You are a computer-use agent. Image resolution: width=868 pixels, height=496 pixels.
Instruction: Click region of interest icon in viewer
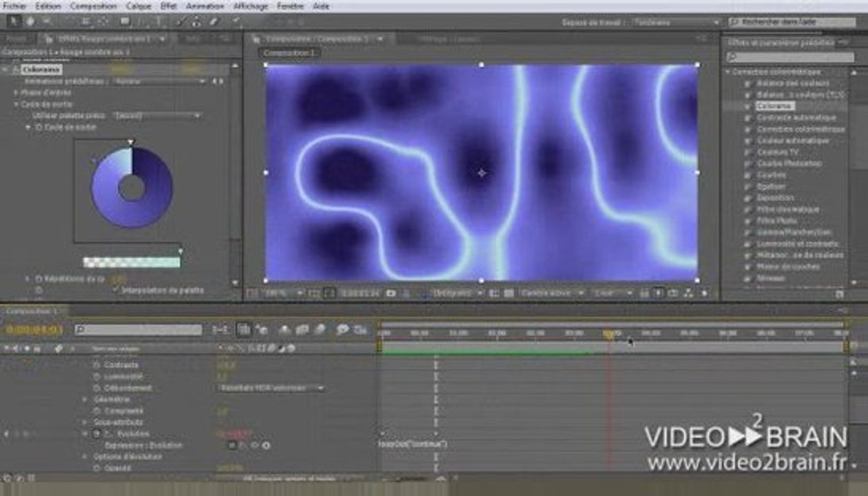(493, 293)
